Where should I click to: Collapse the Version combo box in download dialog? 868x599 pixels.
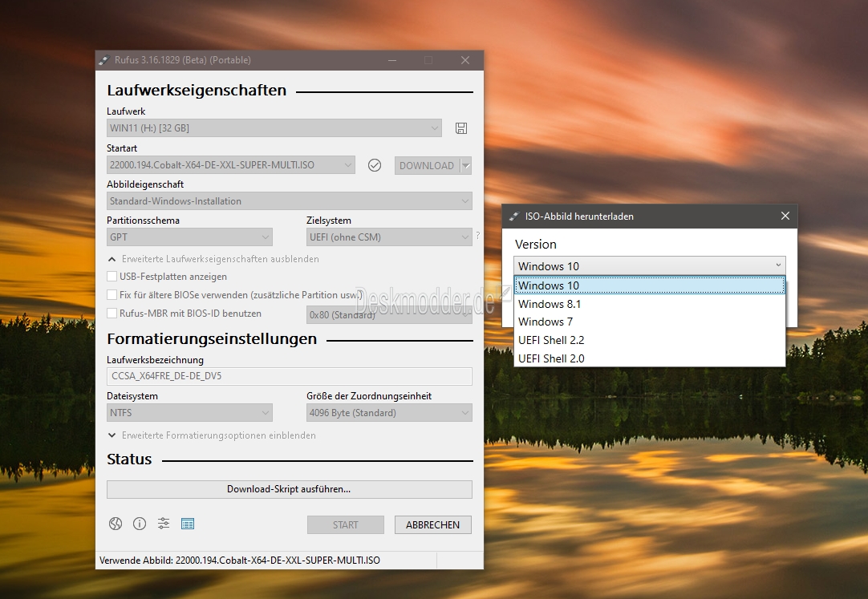649,266
